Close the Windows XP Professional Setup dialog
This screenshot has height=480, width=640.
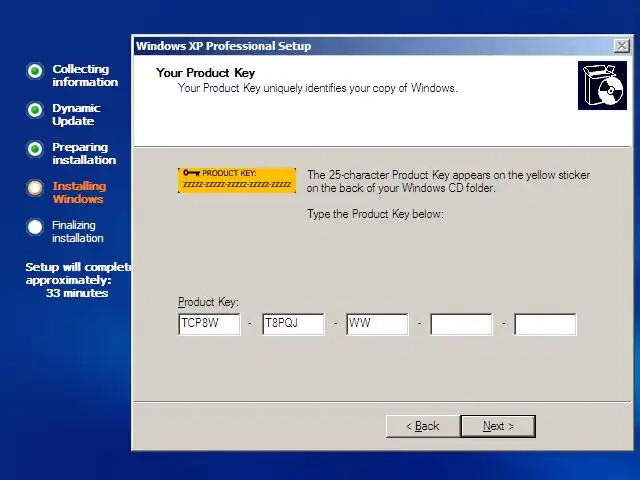pyautogui.click(x=622, y=46)
